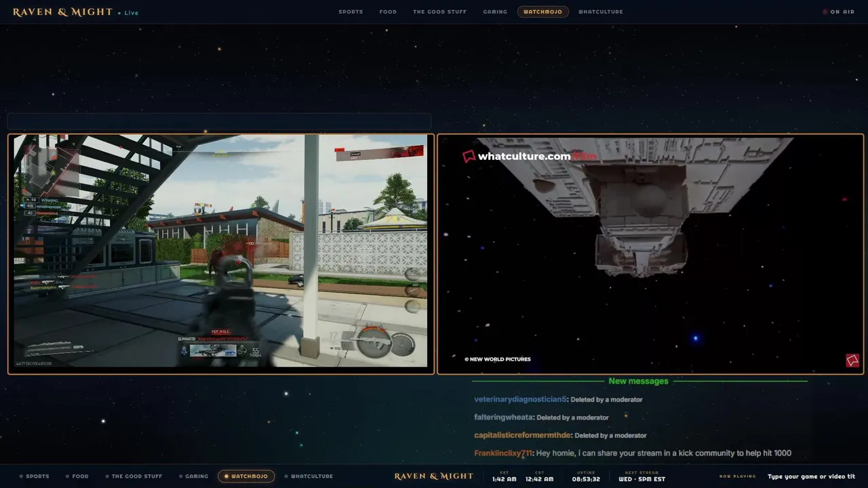
Task: Click the whatculture.com logo in right video
Action: click(530, 156)
